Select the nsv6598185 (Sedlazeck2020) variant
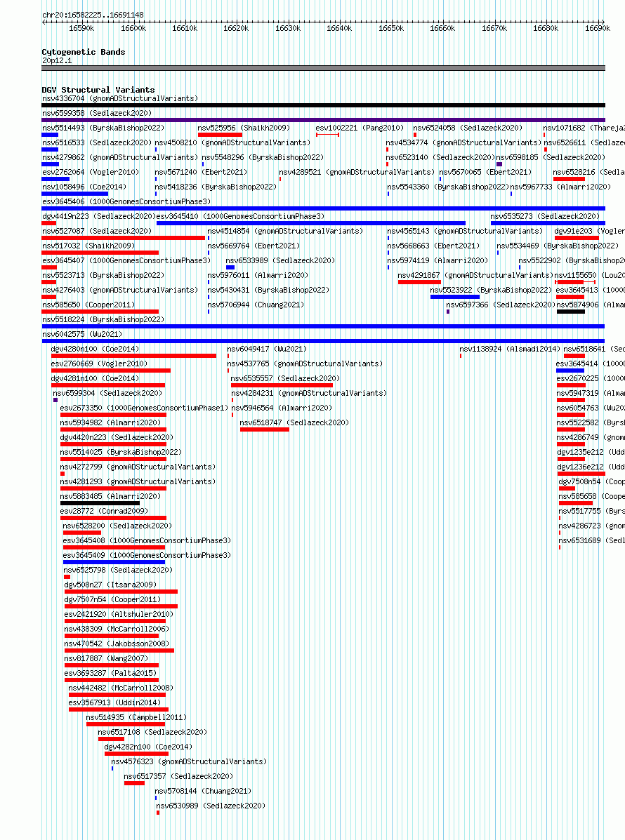 [x=551, y=157]
